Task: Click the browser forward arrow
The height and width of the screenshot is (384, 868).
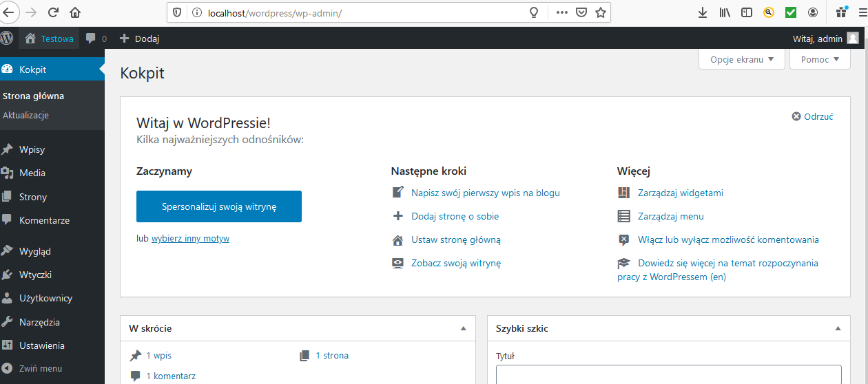Action: pyautogui.click(x=30, y=12)
